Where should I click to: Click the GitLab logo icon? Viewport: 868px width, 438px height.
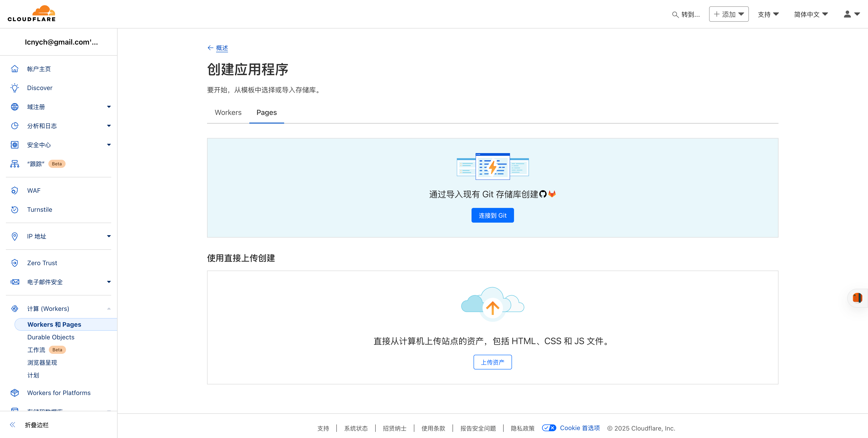pos(552,194)
